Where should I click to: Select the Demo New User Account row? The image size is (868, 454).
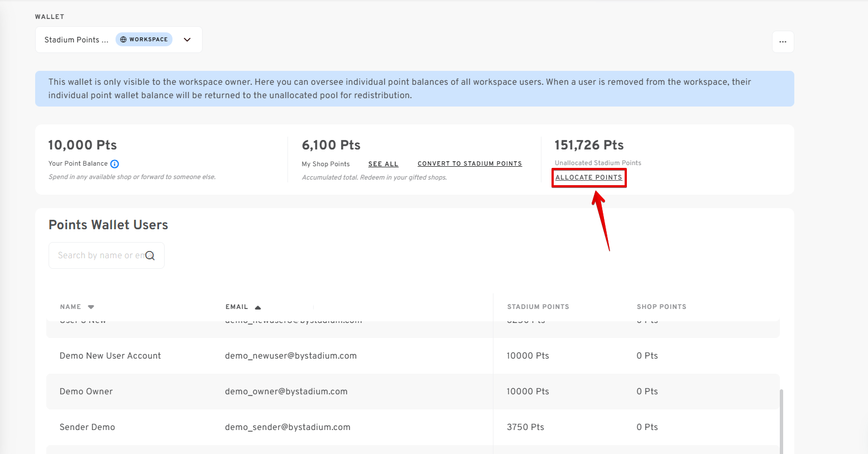[x=413, y=356]
